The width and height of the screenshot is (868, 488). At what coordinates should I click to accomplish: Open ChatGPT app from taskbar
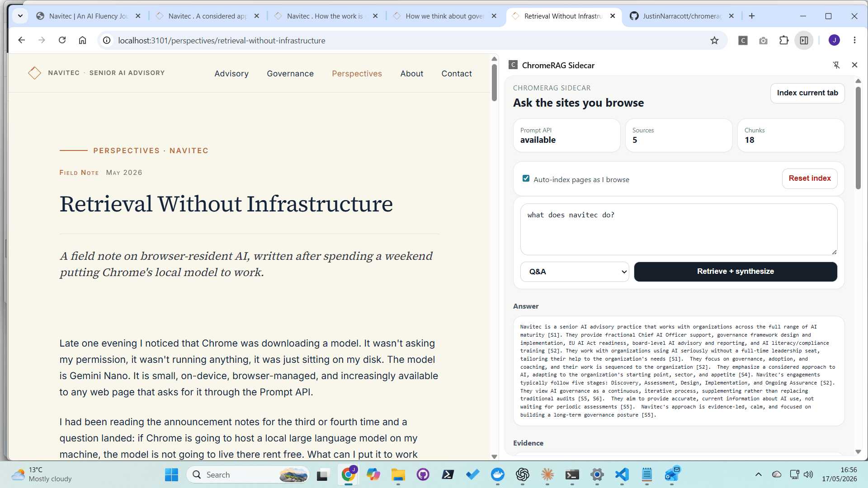point(523,474)
